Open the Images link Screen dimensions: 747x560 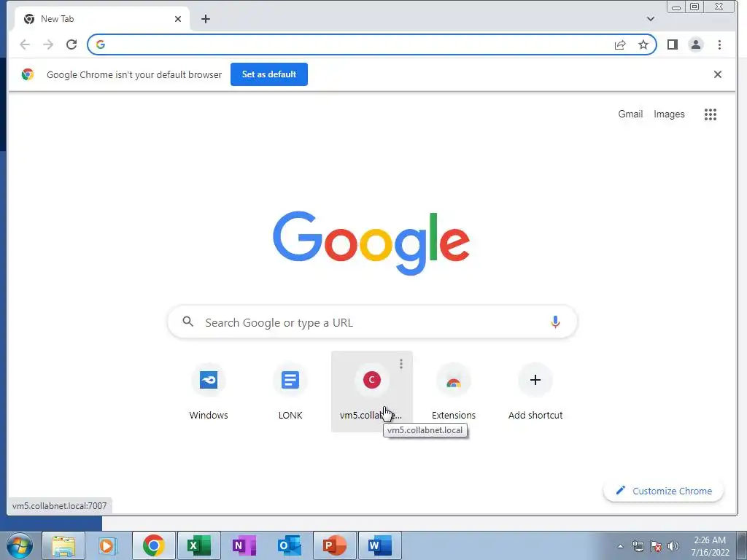[669, 114]
